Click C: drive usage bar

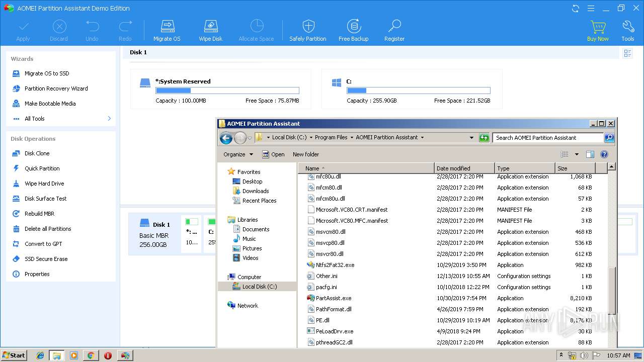(419, 90)
